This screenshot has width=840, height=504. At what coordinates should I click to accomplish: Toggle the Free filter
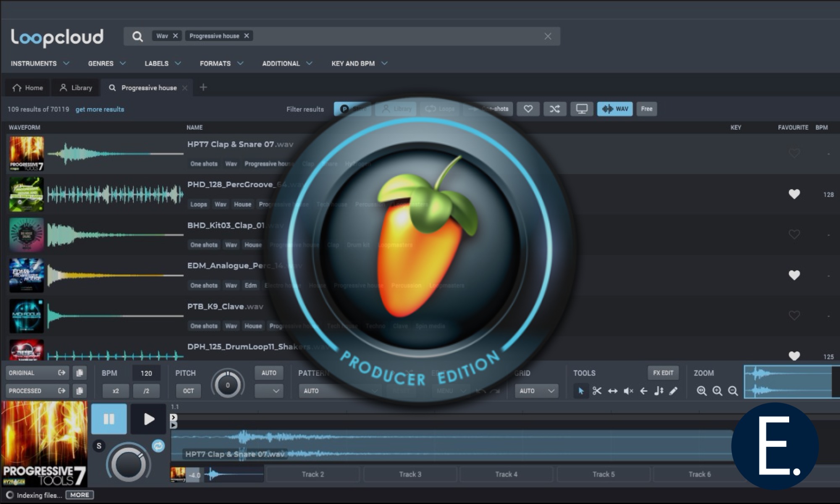pyautogui.click(x=647, y=109)
